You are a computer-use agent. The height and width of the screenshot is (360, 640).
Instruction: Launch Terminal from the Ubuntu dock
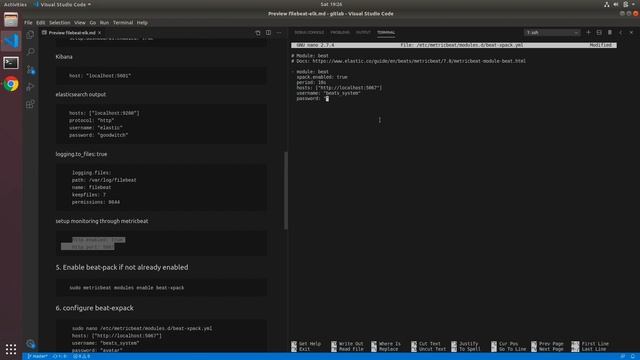[x=11, y=63]
